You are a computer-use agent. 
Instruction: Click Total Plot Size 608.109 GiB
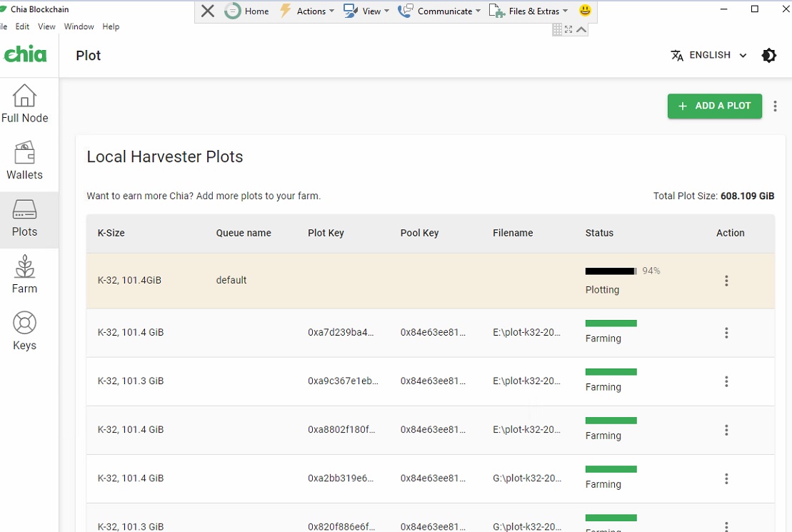tap(713, 196)
